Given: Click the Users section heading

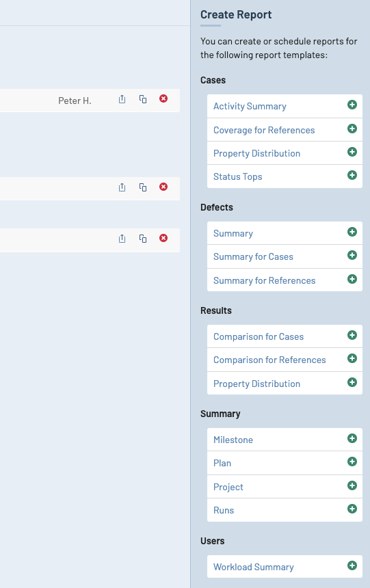Looking at the screenshot, I should [x=213, y=541].
